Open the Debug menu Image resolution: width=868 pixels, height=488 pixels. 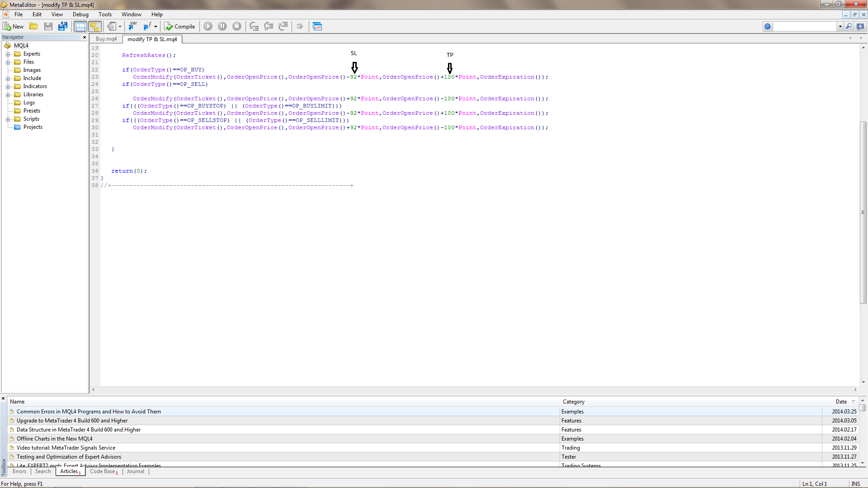pyautogui.click(x=80, y=14)
